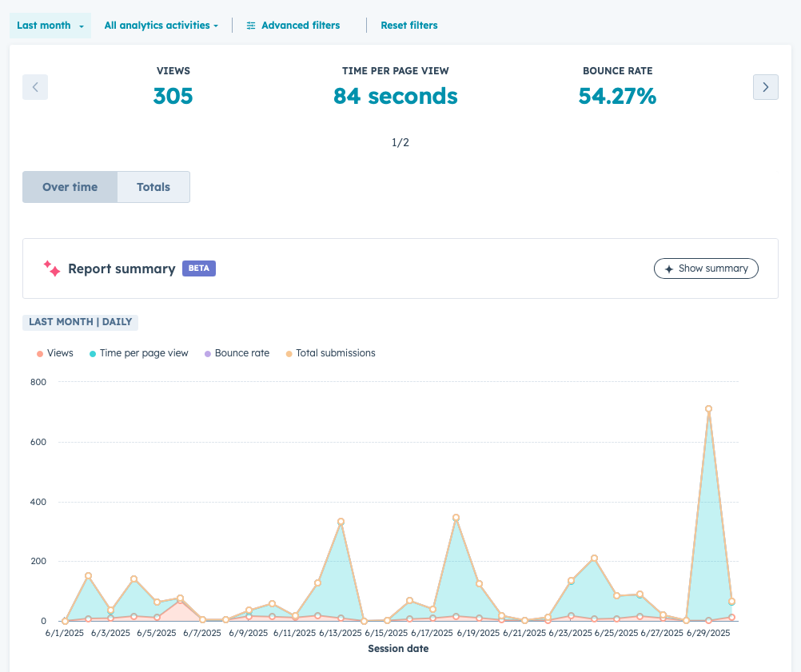Viewport: 801px width, 672px height.
Task: Click the next metrics arrow icon
Action: 765,87
